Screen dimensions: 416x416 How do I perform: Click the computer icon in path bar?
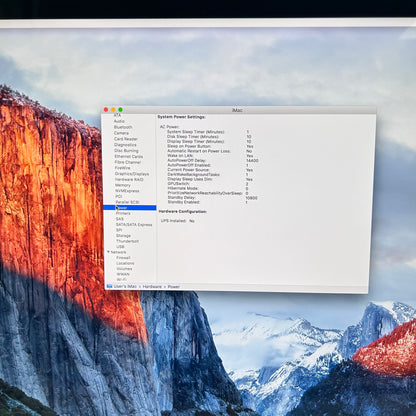click(x=109, y=286)
